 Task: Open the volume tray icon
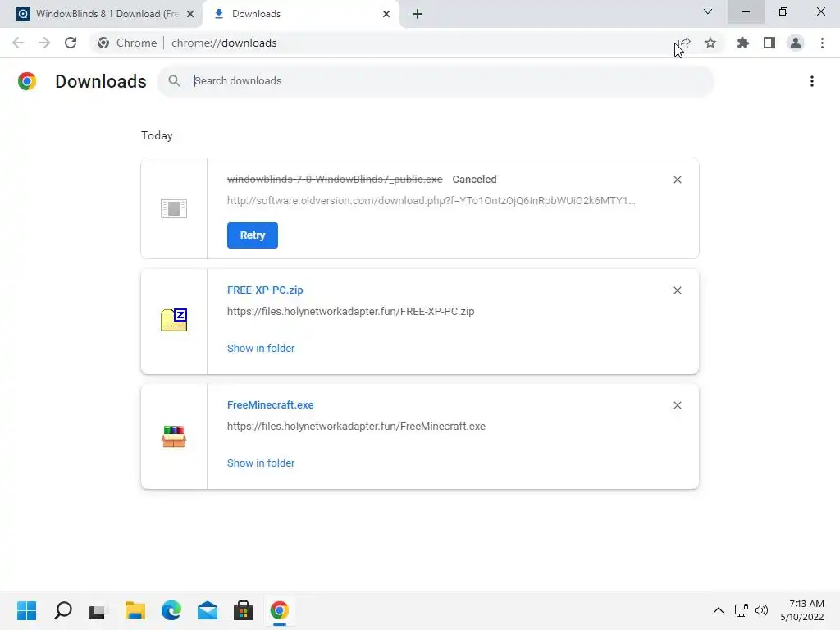point(760,610)
